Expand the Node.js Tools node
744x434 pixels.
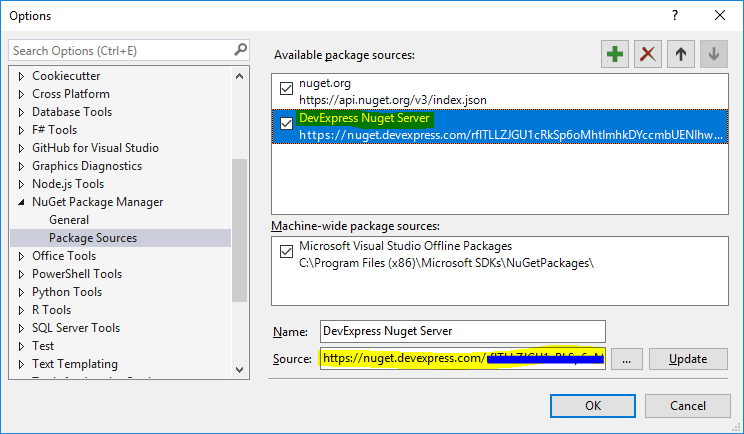click(21, 185)
